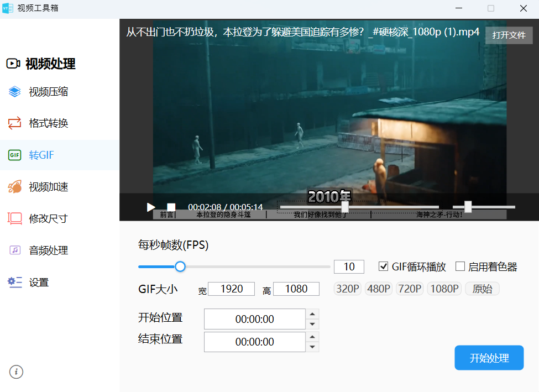Choose the 480P size preset
Screen dimensions: 539x392
379,289
